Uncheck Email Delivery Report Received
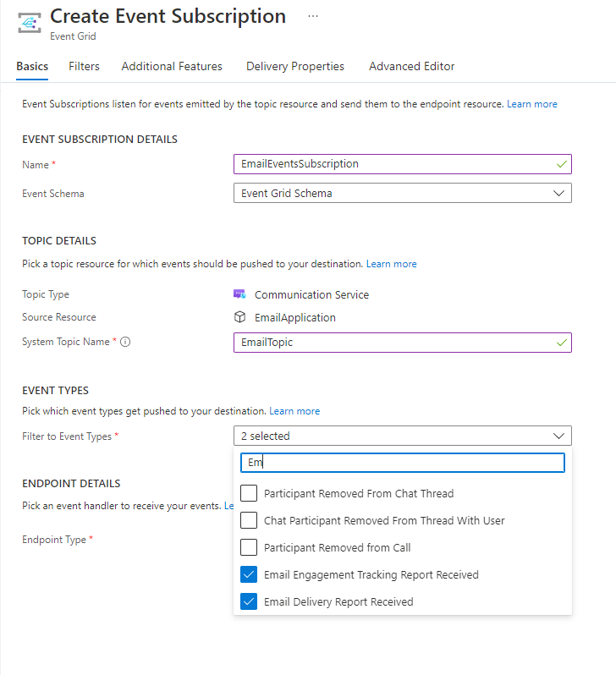616x675 pixels. (249, 601)
